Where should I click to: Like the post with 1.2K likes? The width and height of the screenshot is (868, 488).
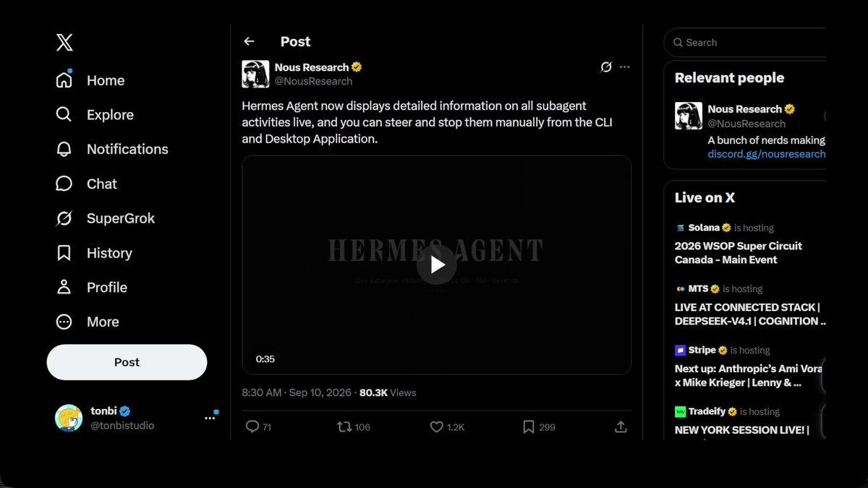447,427
